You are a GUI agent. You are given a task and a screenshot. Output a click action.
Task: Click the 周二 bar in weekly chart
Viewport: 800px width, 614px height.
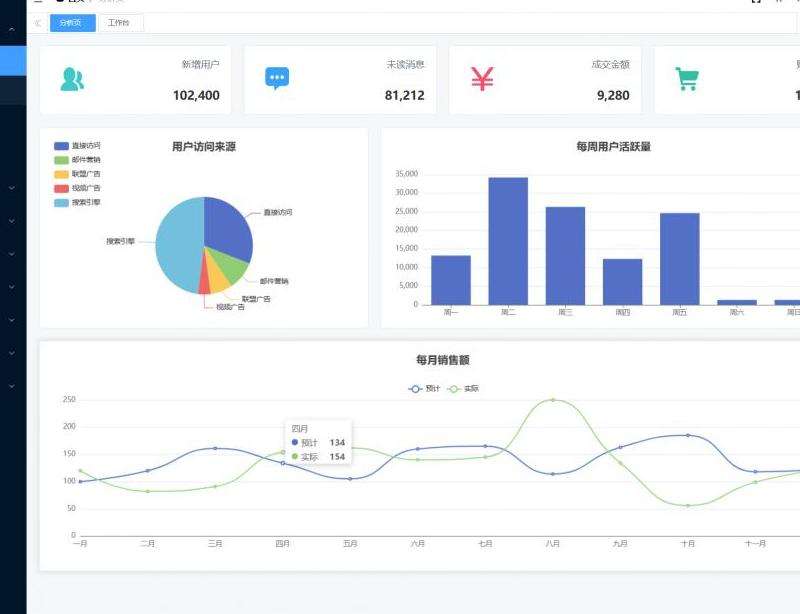(508, 241)
